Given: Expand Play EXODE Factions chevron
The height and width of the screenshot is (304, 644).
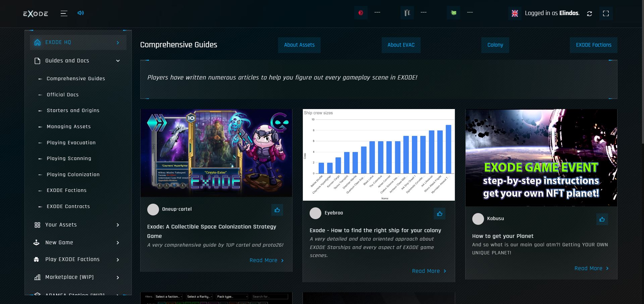Looking at the screenshot, I should tap(118, 260).
